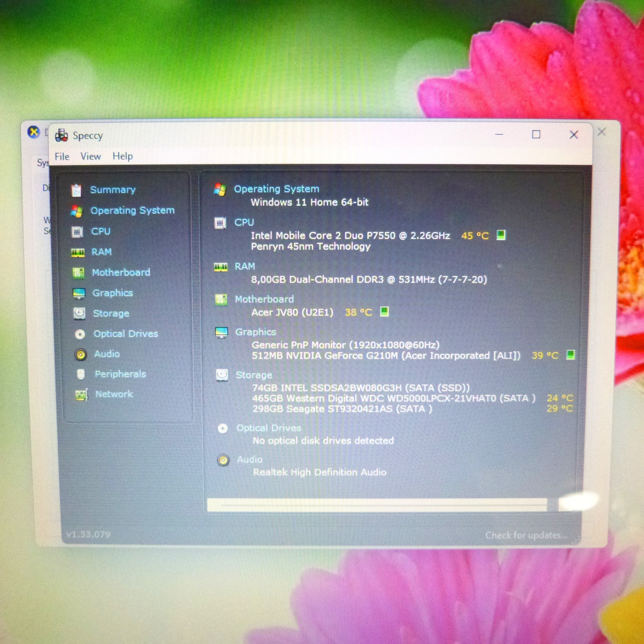This screenshot has height=644, width=644.
Task: Click the Storage hard drive sidebar icon
Action: [79, 314]
